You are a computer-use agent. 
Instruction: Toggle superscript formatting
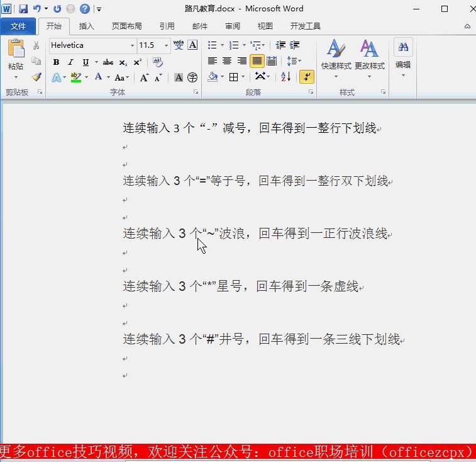[138, 62]
